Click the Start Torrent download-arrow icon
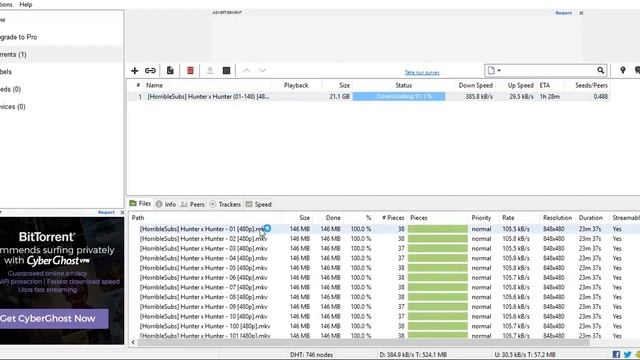 (210, 71)
